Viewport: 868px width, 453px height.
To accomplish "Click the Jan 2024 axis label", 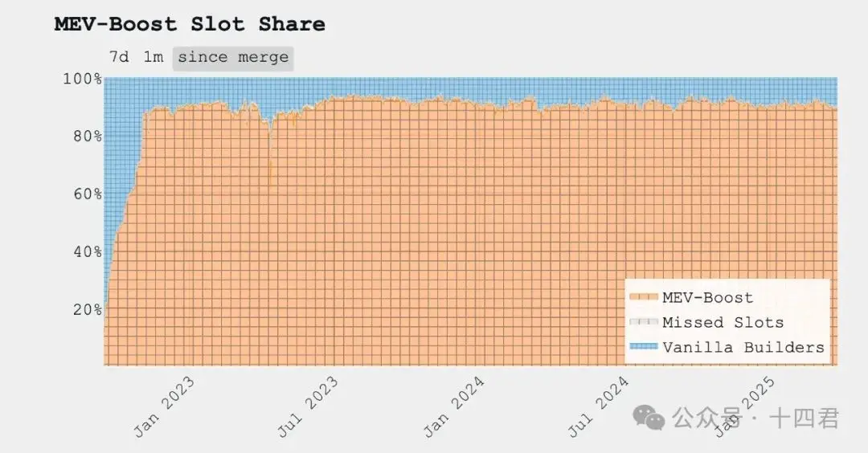I will pos(455,406).
